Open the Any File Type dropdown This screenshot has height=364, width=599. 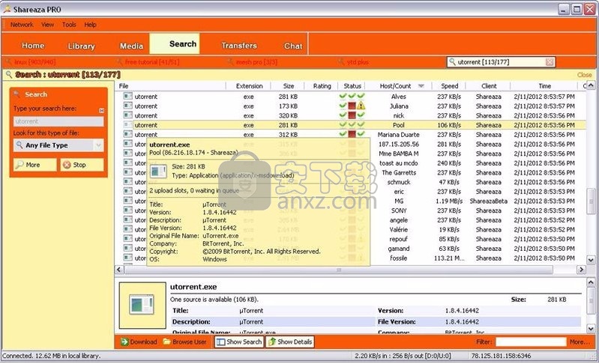pos(58,145)
